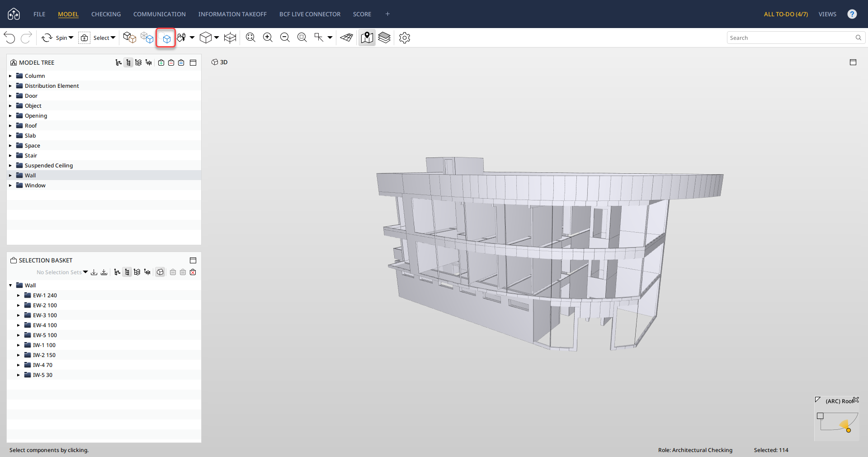Toggle first hierarchy mode in Model Tree
868x457 pixels.
click(118, 62)
